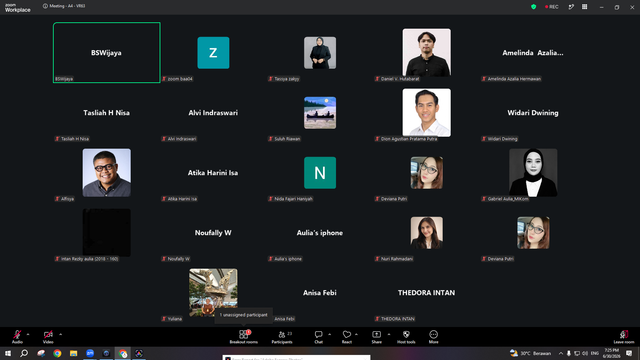The height and width of the screenshot is (360, 640).
Task: Change layout with the grid view icon
Action: [584, 7]
